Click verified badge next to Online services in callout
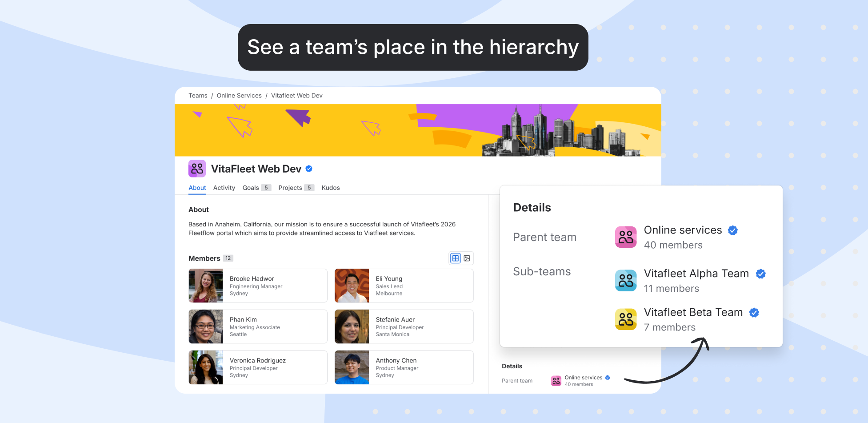The image size is (868, 423). tap(733, 230)
